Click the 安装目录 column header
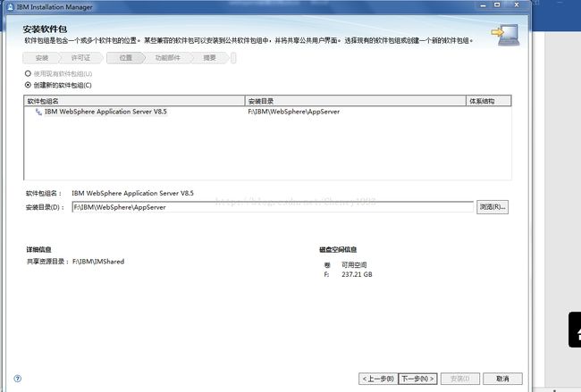The height and width of the screenshot is (392, 581). (356, 101)
